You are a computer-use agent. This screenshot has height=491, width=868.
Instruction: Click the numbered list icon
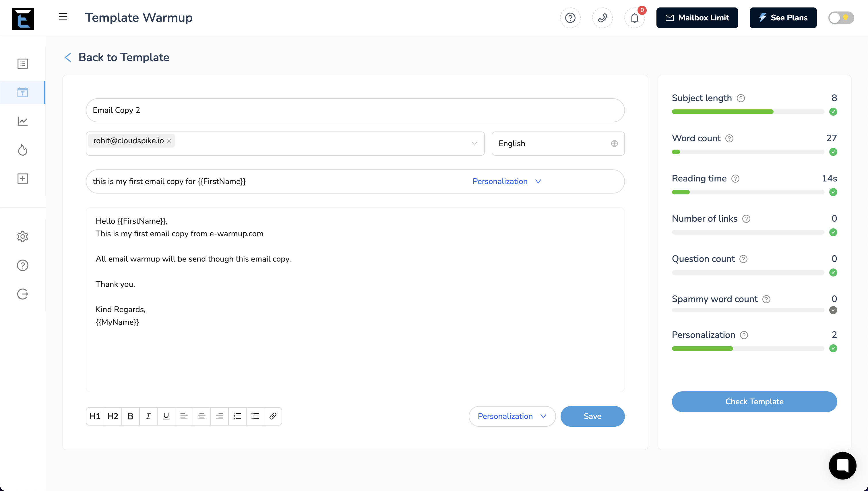point(237,416)
